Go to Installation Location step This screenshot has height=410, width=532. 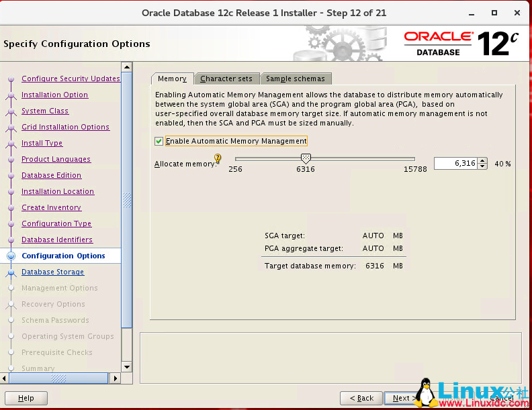[58, 191]
